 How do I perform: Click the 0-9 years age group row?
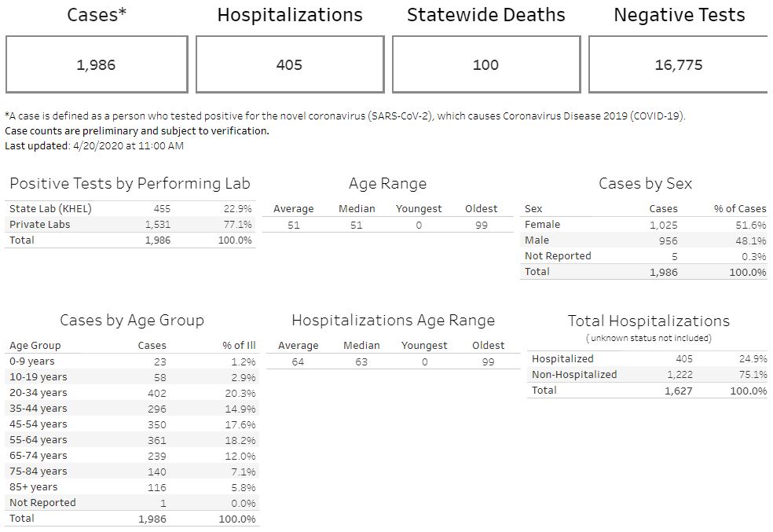pyautogui.click(x=131, y=361)
